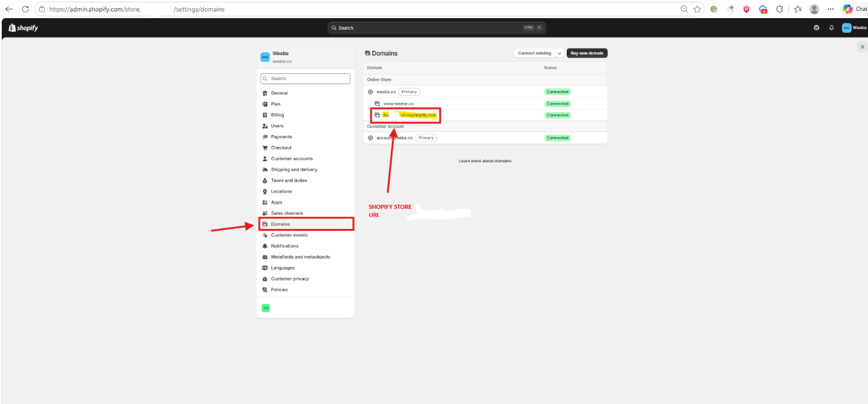Follow the Learn more about domains link
This screenshot has width=868, height=404.
[x=485, y=161]
